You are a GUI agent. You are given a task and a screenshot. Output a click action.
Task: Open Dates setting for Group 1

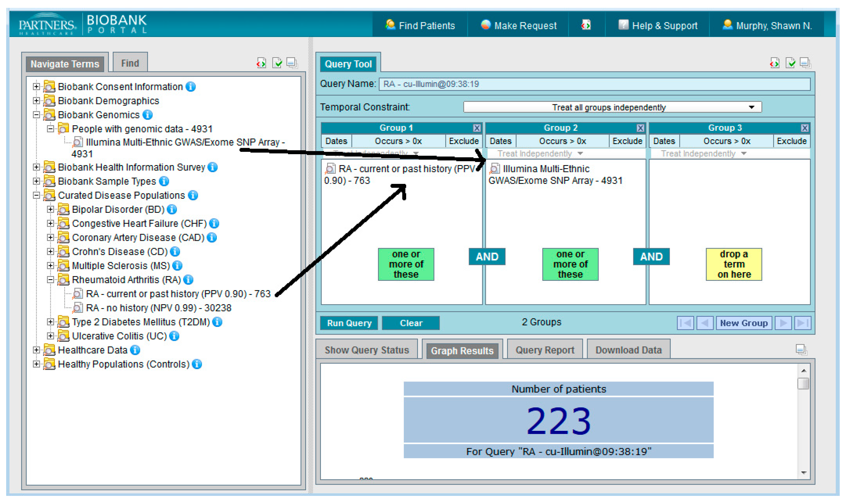point(336,141)
